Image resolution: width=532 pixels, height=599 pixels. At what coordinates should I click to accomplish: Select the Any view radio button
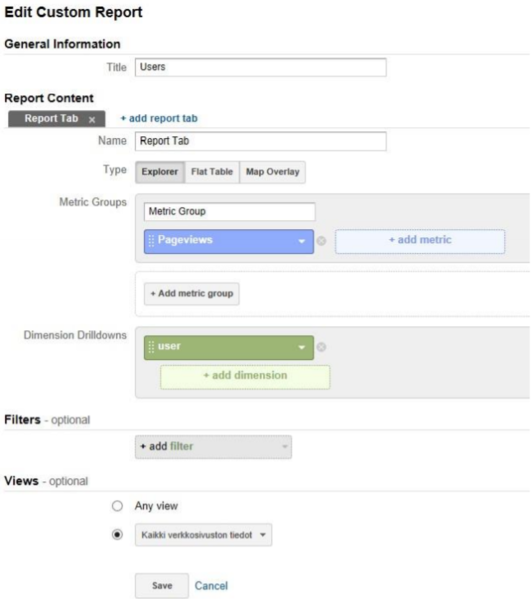[x=117, y=506]
